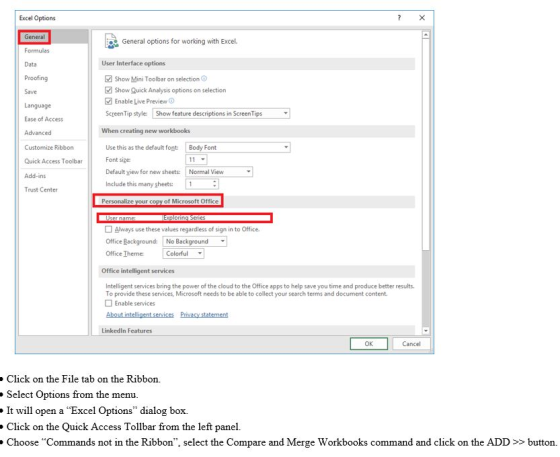
Task: Click the General options people icon
Action: (111, 41)
